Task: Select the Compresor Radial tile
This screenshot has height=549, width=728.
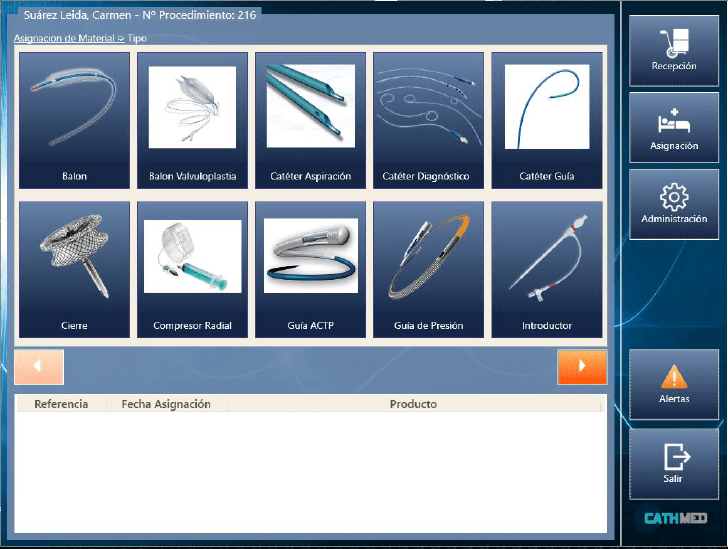Action: 192,270
